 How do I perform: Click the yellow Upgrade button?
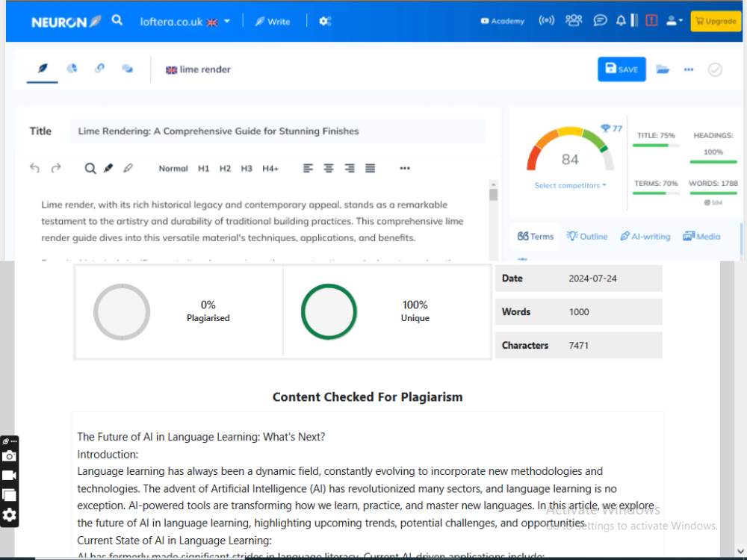click(716, 21)
